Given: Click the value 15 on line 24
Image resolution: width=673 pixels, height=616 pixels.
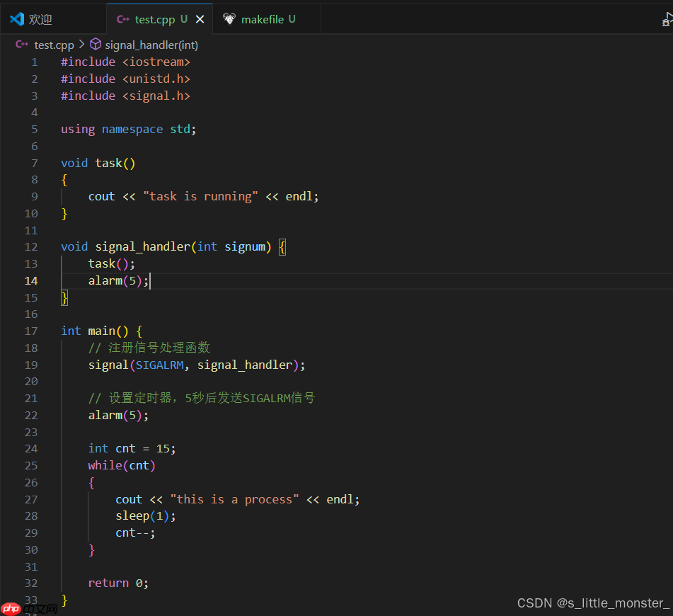Looking at the screenshot, I should [163, 449].
